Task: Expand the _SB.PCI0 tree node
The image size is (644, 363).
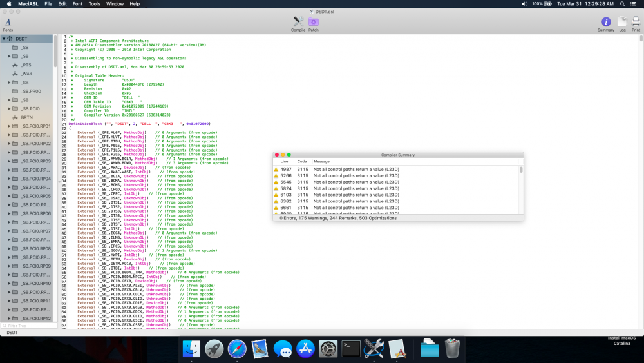Action: tap(9, 108)
